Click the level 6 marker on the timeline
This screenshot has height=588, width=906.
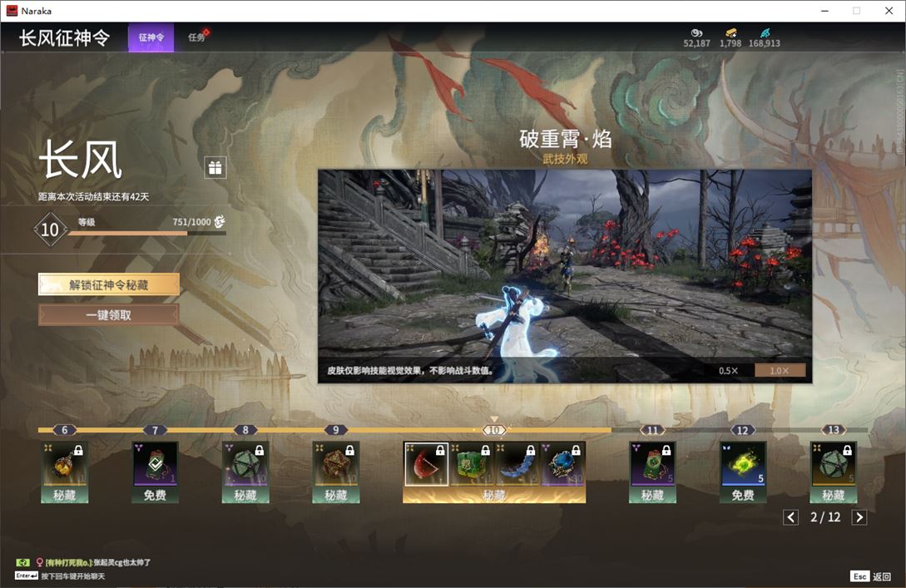(64, 430)
